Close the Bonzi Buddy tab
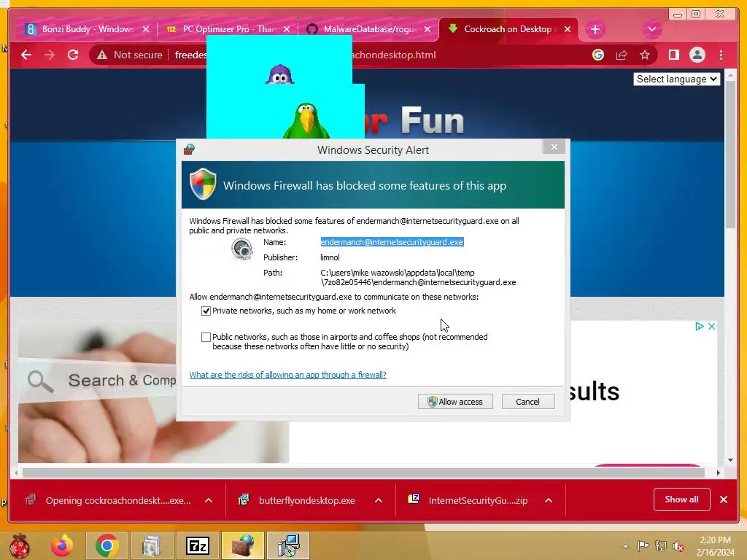Viewport: 747px width, 560px height. pos(146,29)
